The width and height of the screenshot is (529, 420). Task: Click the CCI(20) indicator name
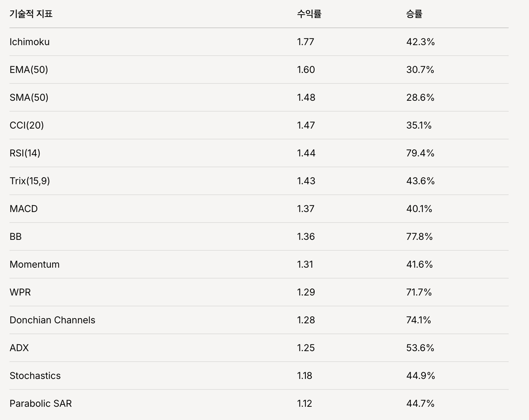[27, 125]
